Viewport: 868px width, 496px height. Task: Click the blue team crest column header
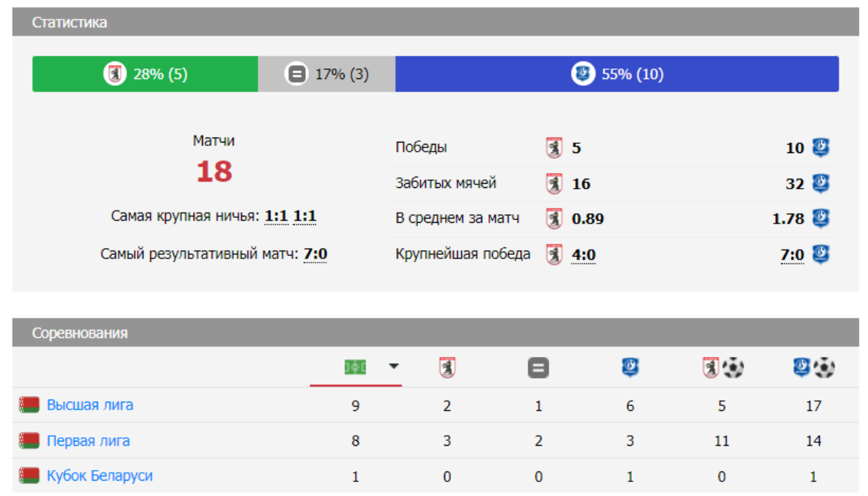(630, 367)
